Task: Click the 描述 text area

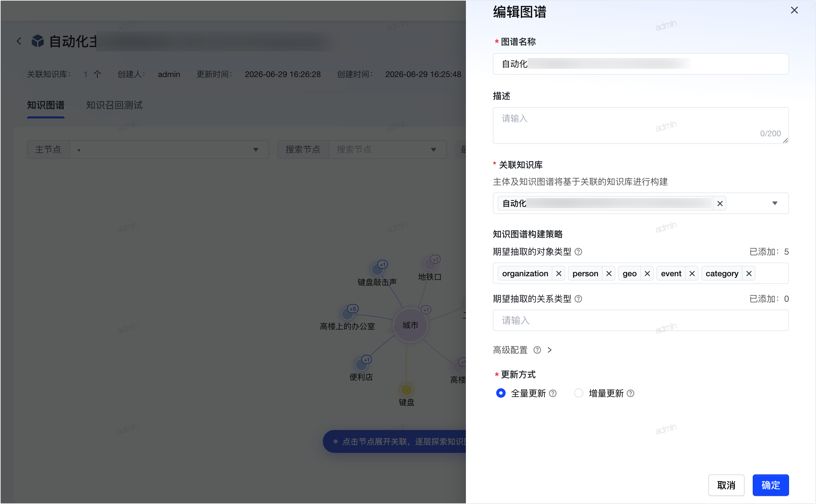Action: tap(641, 125)
